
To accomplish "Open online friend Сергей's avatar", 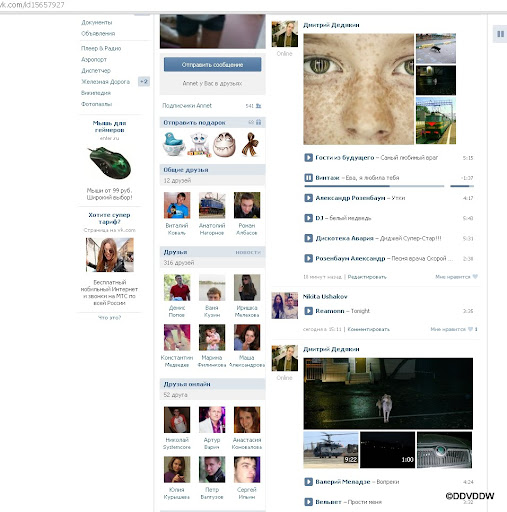I will [247, 469].
